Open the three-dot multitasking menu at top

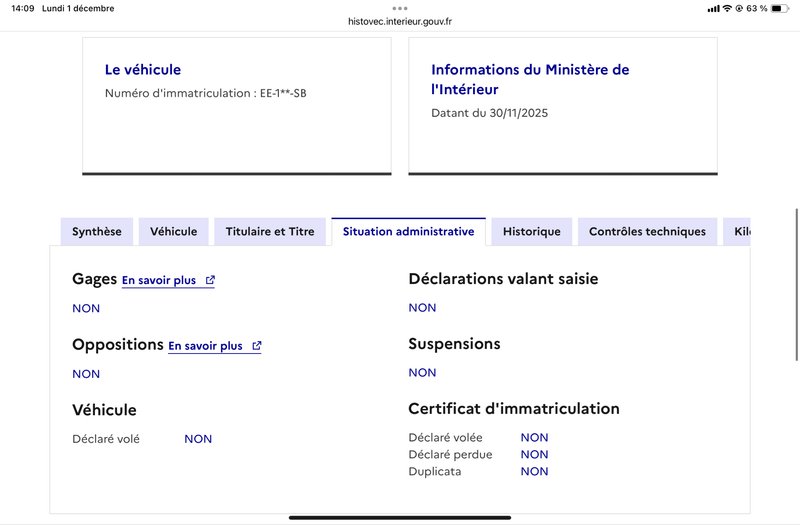coord(400,7)
